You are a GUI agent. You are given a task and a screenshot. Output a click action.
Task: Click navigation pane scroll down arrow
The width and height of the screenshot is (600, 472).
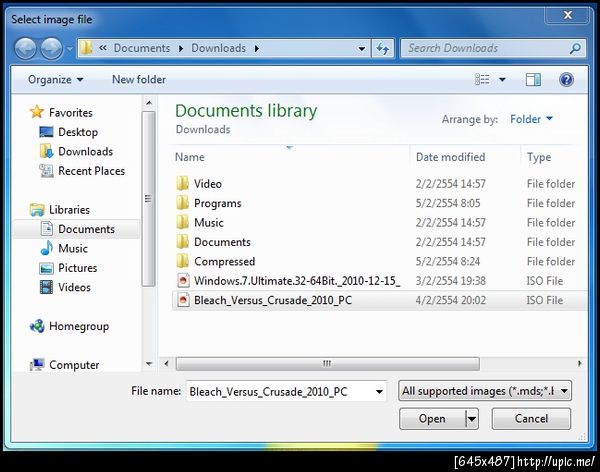tap(149, 364)
